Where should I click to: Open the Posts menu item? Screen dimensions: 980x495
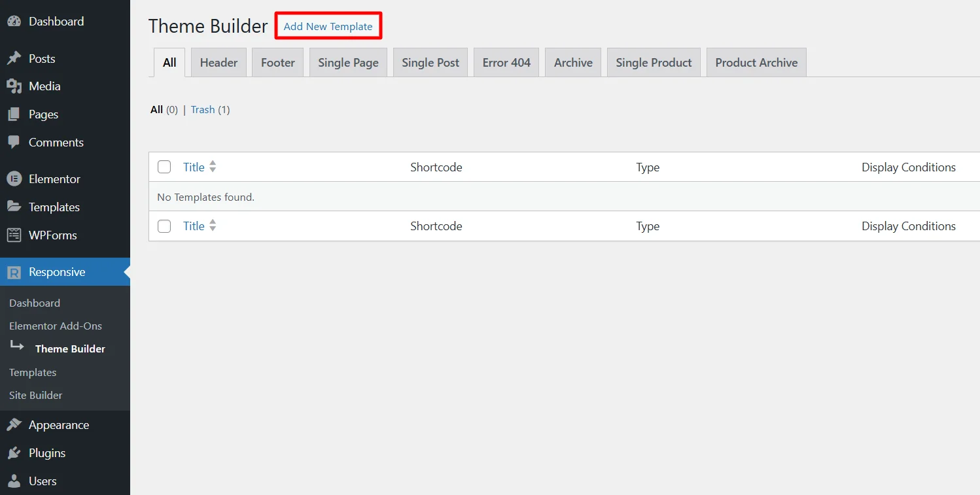[x=42, y=59]
